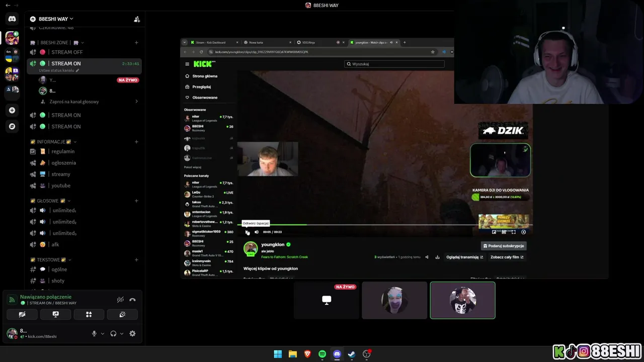Collapse the 88ESHI ZONE category
Viewport: 644px width, 362px height.
click(x=83, y=43)
